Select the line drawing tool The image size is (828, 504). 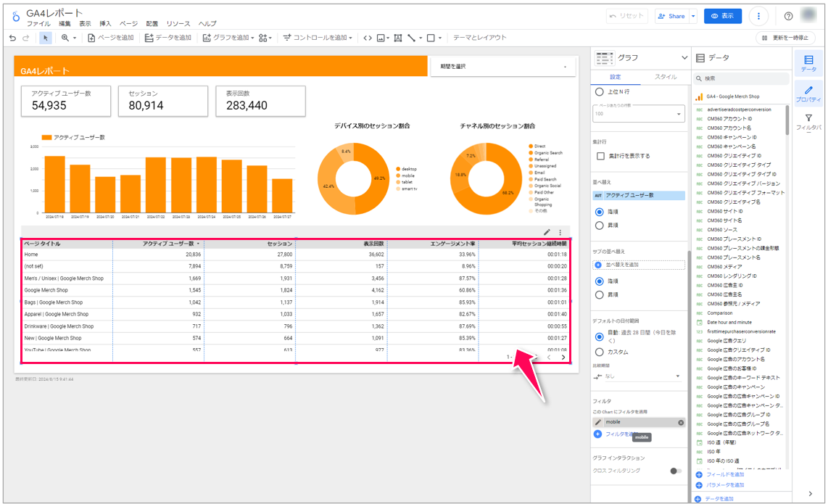pos(411,38)
